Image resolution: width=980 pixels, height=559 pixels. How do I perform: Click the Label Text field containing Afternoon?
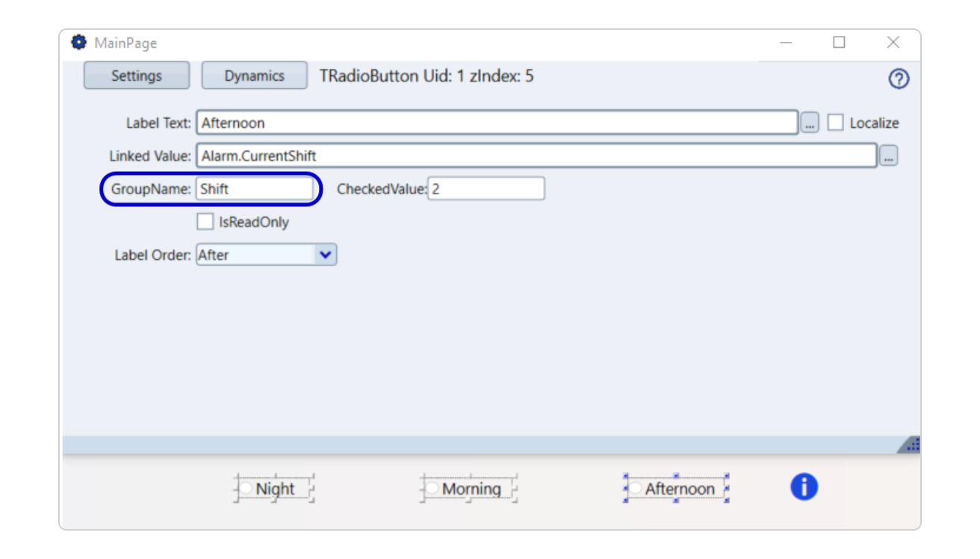pos(497,123)
